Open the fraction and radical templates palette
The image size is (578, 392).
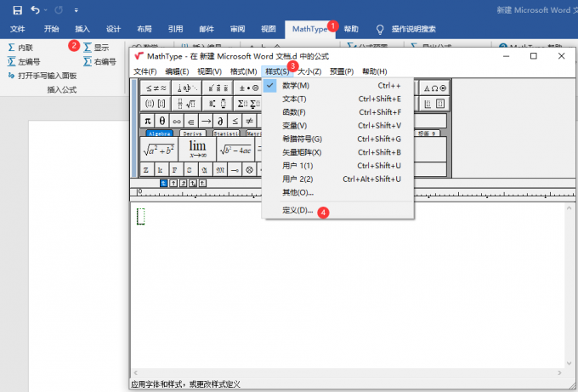(x=186, y=104)
